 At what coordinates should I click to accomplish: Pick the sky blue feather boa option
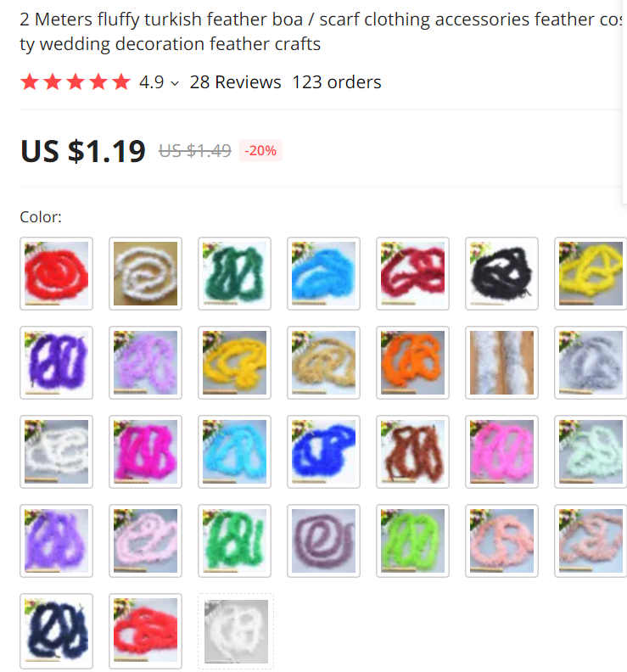pos(323,273)
